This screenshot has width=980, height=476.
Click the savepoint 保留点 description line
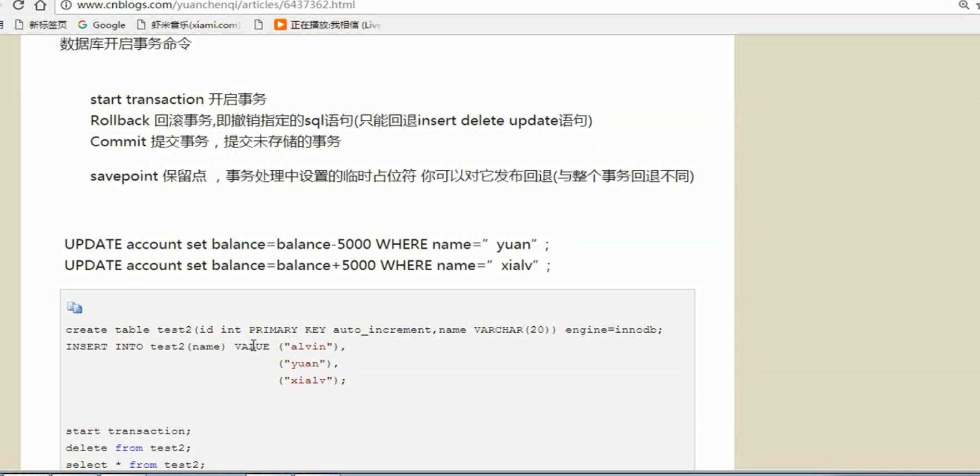pos(392,176)
